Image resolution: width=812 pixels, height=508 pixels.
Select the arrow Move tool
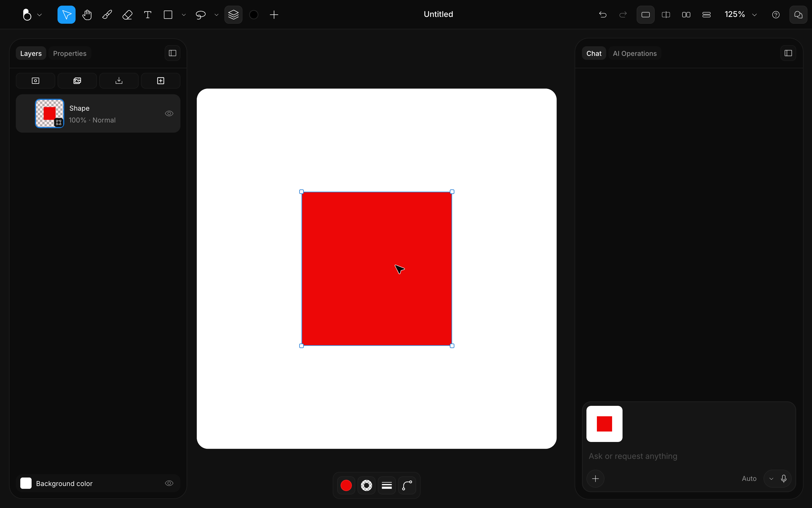67,15
